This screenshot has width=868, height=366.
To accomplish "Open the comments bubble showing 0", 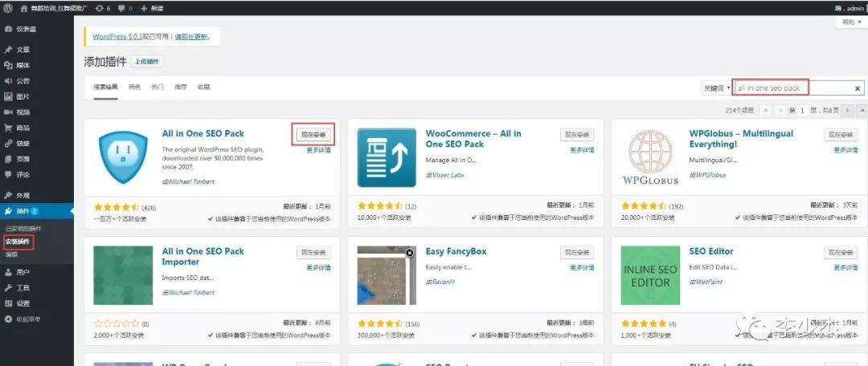I will tap(125, 8).
